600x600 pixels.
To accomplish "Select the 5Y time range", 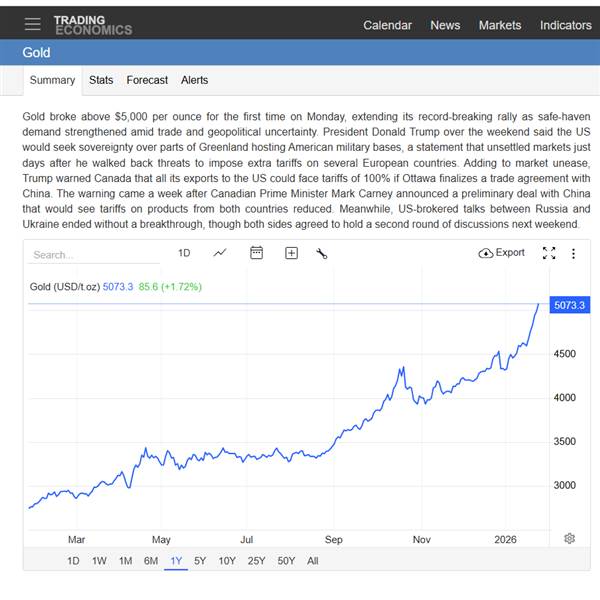I will click(x=200, y=561).
